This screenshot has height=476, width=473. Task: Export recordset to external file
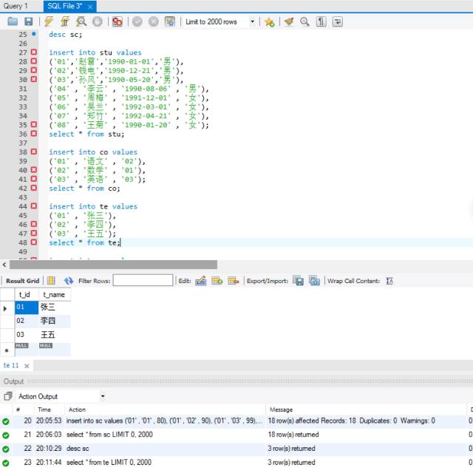pyautogui.click(x=298, y=281)
